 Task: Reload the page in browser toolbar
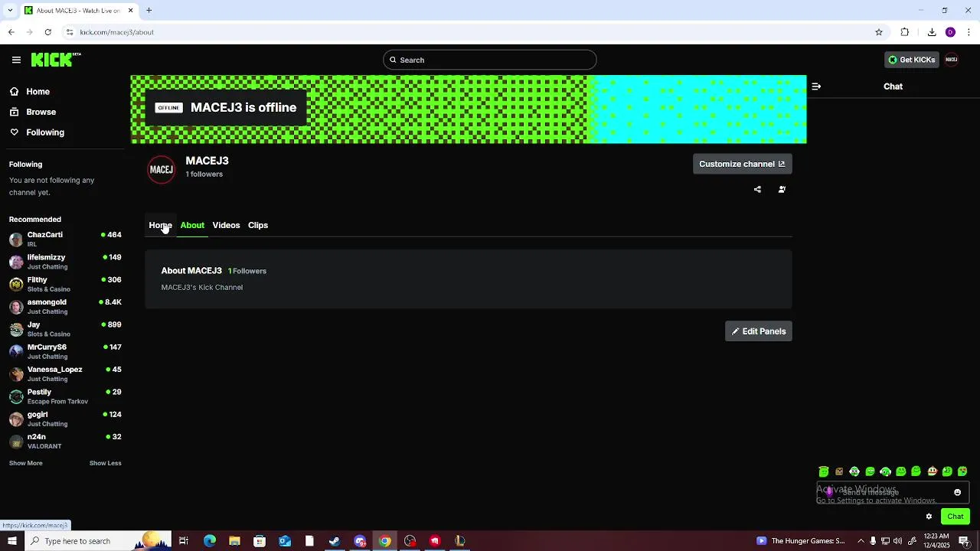pyautogui.click(x=47, y=32)
